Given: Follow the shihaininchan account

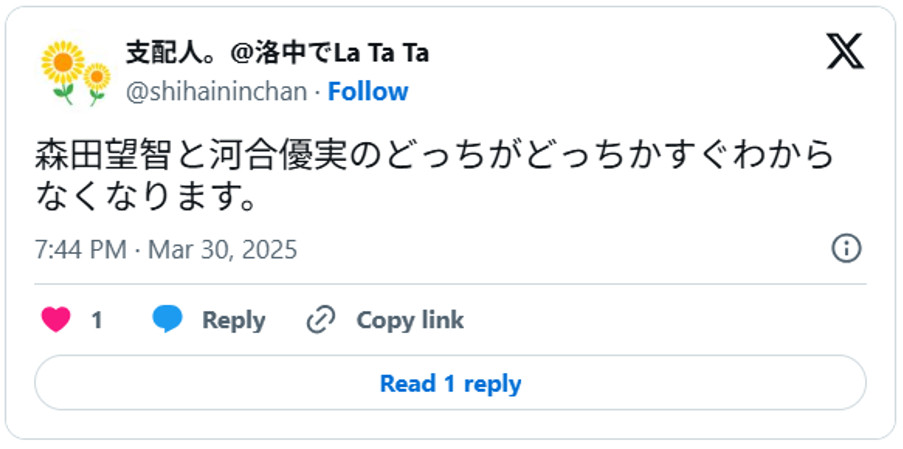Looking at the screenshot, I should (368, 92).
